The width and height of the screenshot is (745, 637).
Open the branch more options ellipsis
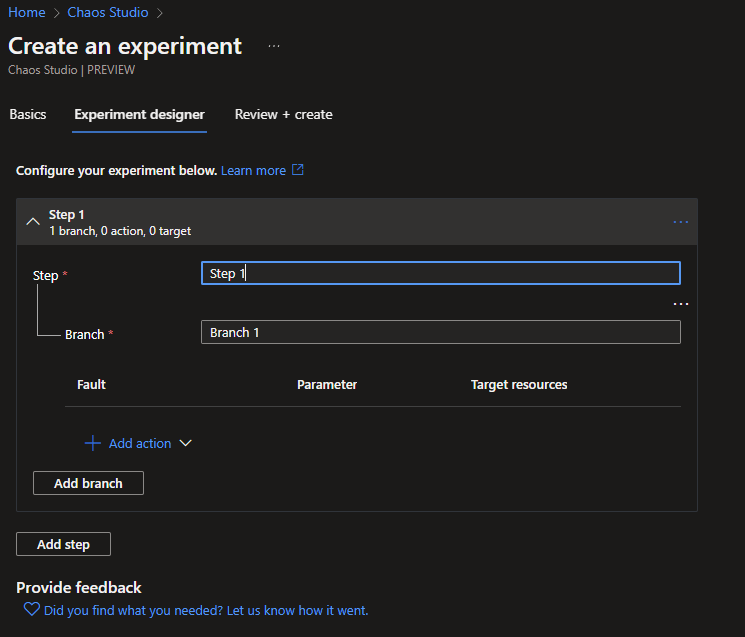(x=680, y=304)
